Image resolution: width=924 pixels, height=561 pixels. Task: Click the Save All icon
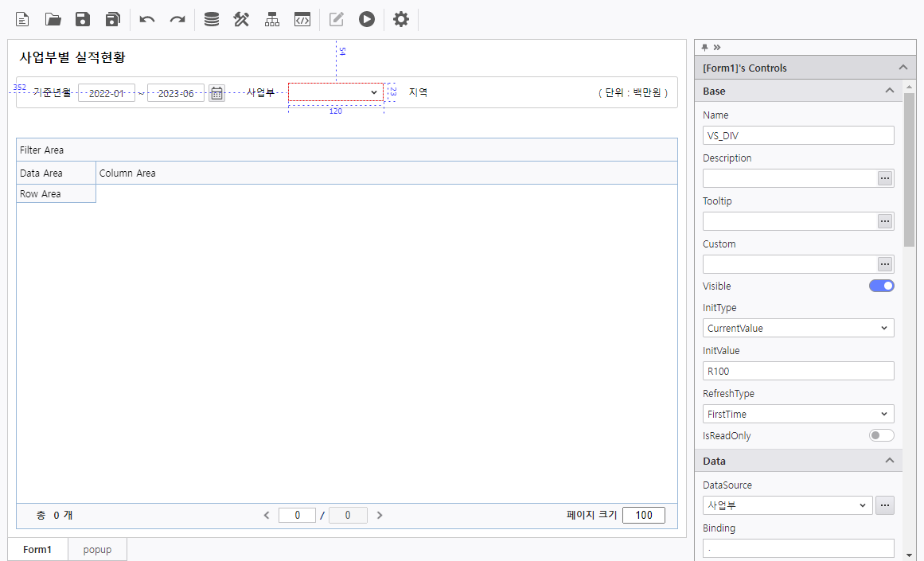[x=112, y=19]
